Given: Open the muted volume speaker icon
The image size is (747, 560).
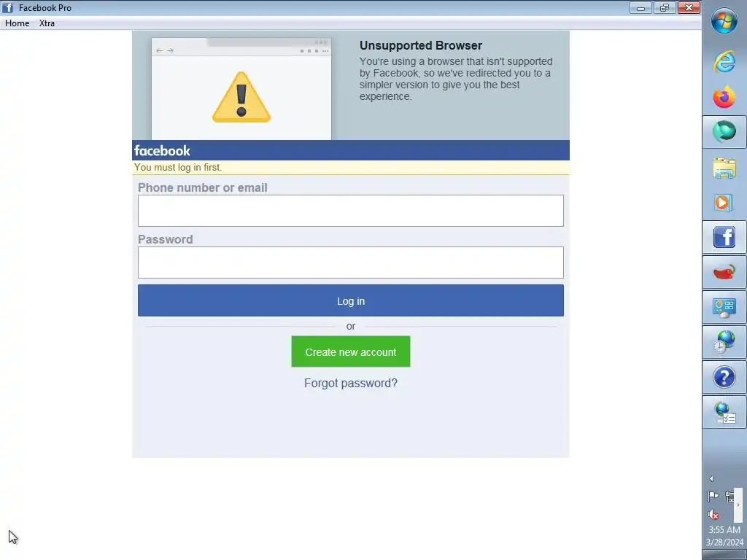Looking at the screenshot, I should click(713, 514).
